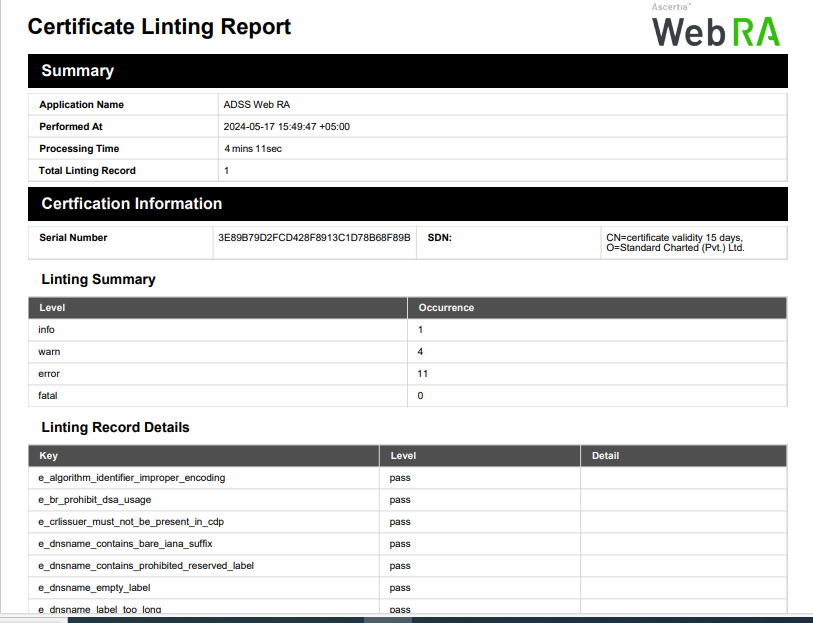This screenshot has height=623, width=813.
Task: Select the certificate serial number value
Action: tap(314, 238)
